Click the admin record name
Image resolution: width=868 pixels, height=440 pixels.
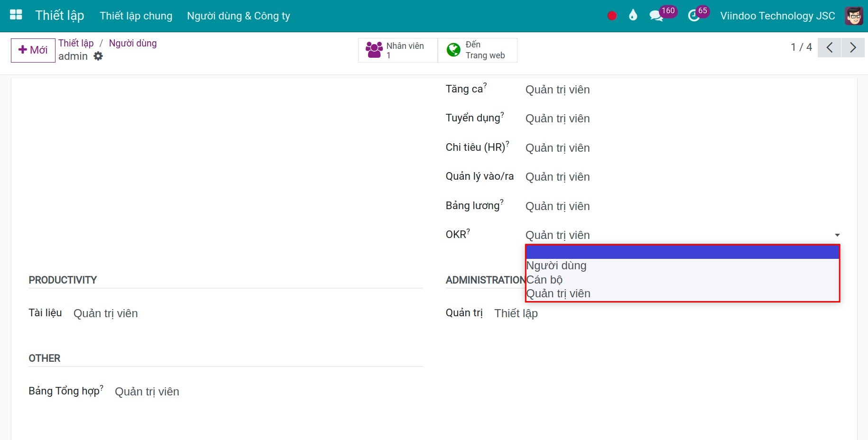pyautogui.click(x=73, y=56)
